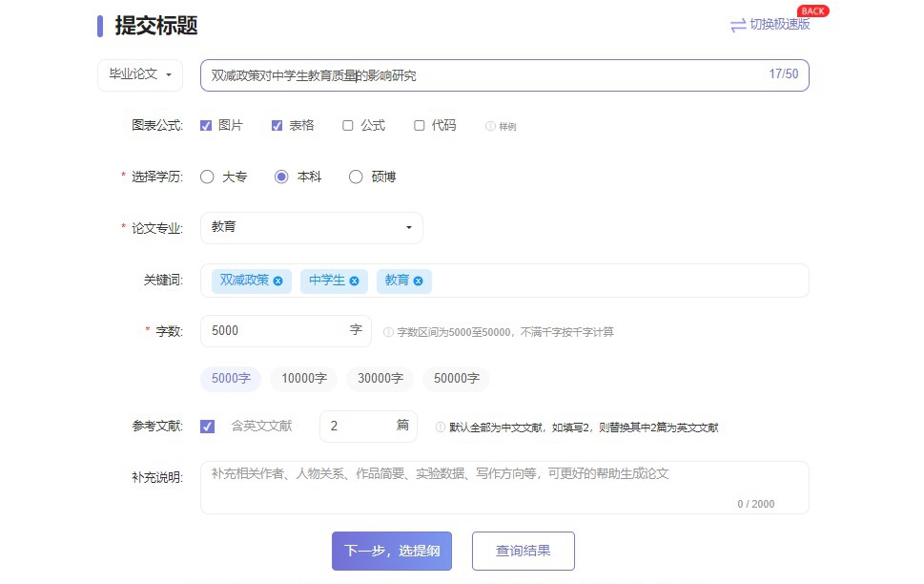Remove the 教育 keyword tag
The width and height of the screenshot is (924, 584).
click(418, 281)
